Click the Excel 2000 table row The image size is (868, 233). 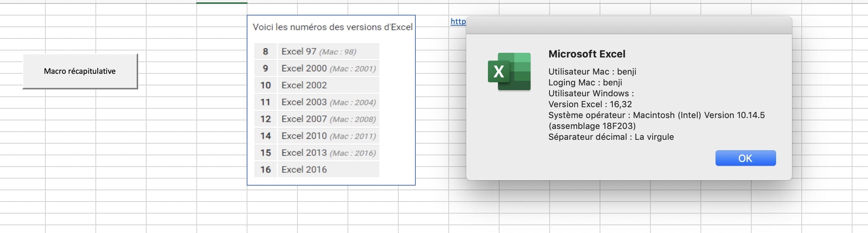328,68
